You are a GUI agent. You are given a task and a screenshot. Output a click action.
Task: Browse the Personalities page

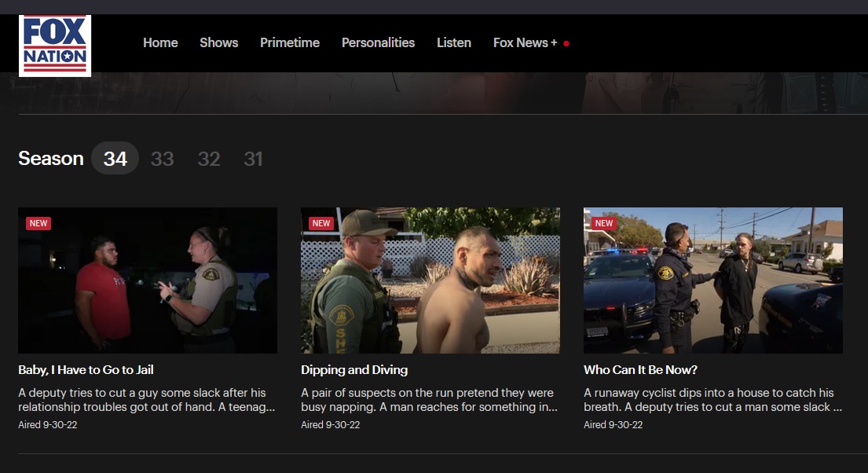378,43
